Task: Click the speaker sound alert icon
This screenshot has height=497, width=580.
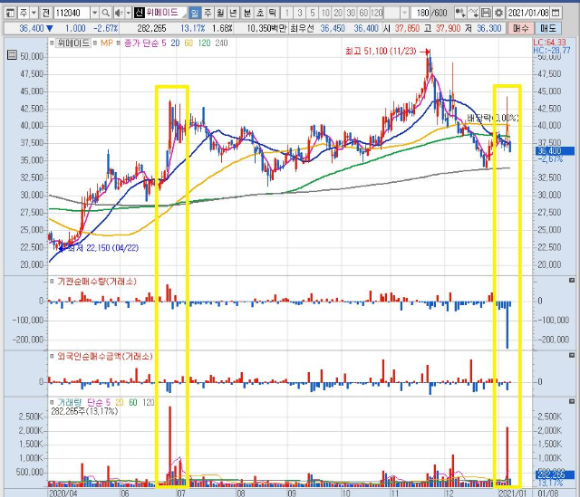Action: click(x=118, y=13)
